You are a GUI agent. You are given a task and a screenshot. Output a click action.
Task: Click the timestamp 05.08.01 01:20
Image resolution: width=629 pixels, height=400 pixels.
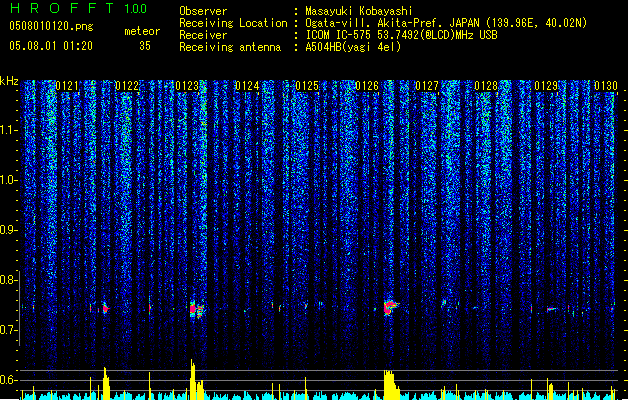pyautogui.click(x=51, y=46)
